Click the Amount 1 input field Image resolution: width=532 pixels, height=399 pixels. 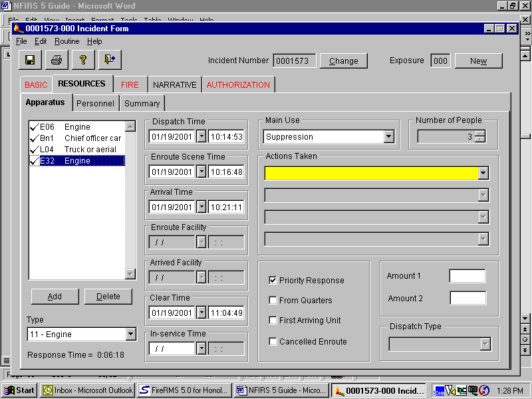467,276
